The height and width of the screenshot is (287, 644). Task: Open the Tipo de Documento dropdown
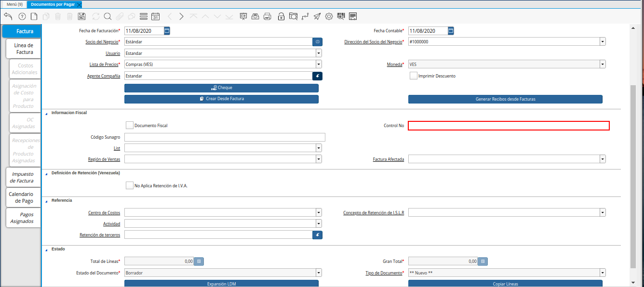603,273
